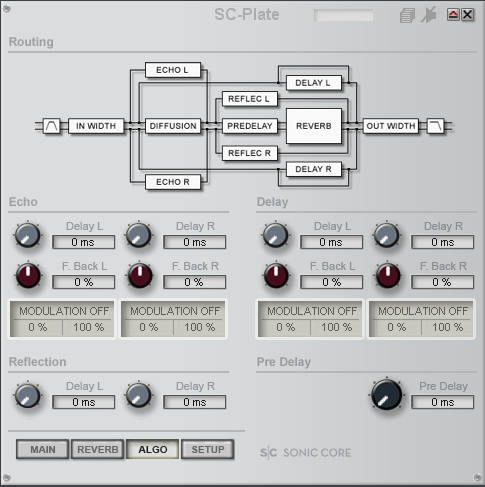This screenshot has height=487, width=485.
Task: Switch to the SETUP page tab
Action: click(x=208, y=449)
